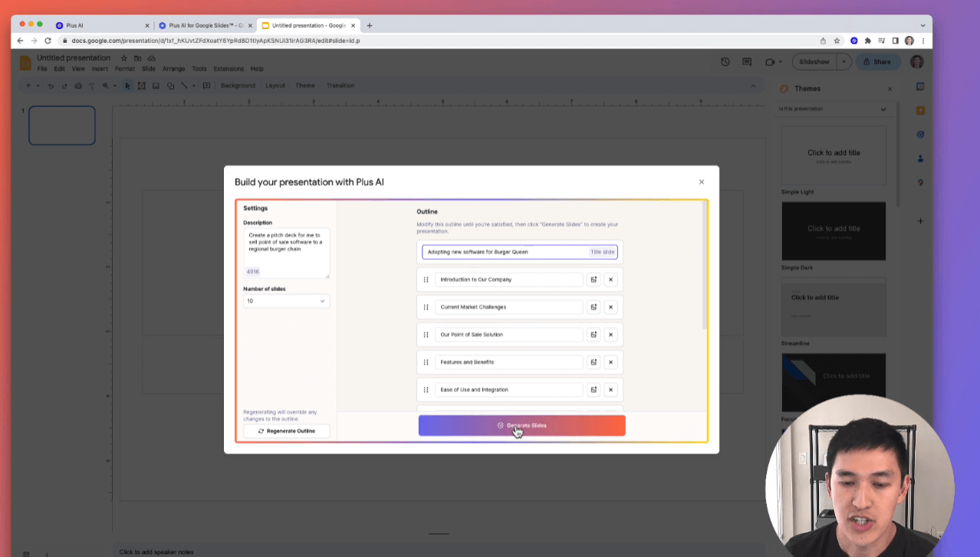The image size is (980, 557).
Task: Select the Insert image tool
Action: tap(156, 86)
